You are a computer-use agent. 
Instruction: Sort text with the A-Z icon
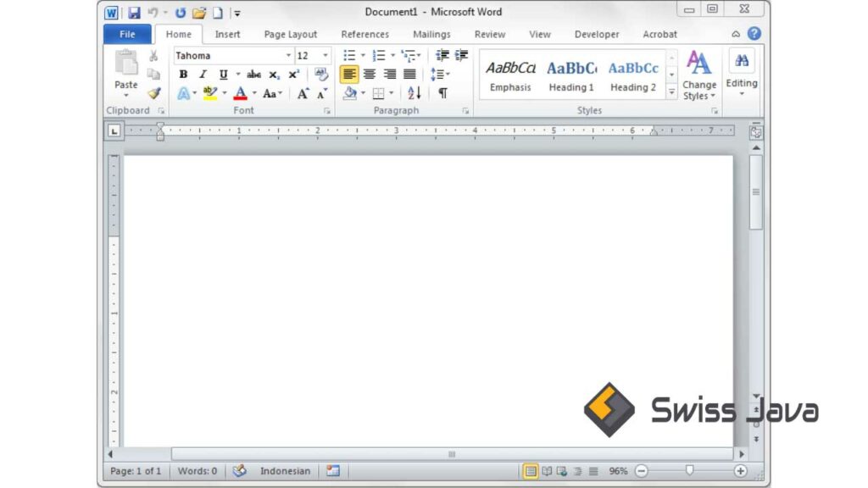[x=413, y=93]
